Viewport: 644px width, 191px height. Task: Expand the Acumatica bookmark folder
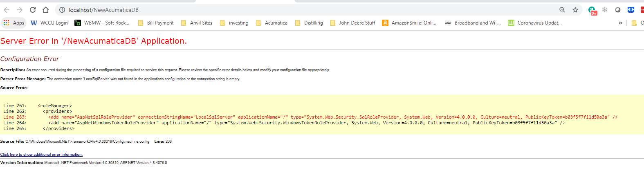click(x=272, y=23)
